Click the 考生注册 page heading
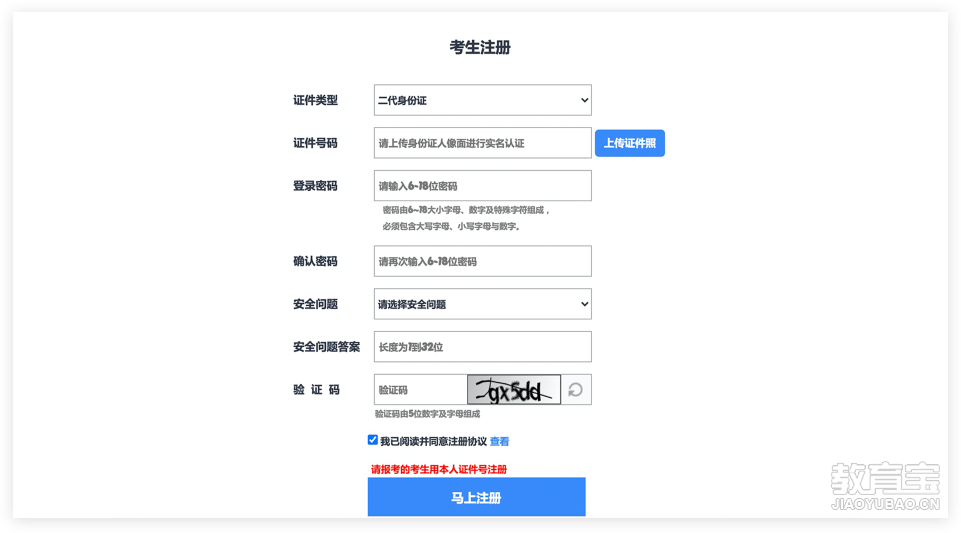The height and width of the screenshot is (533, 961). tap(480, 47)
